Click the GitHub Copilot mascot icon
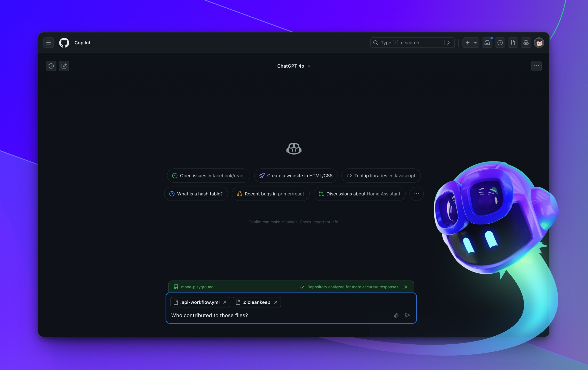The image size is (588, 370). [x=294, y=148]
